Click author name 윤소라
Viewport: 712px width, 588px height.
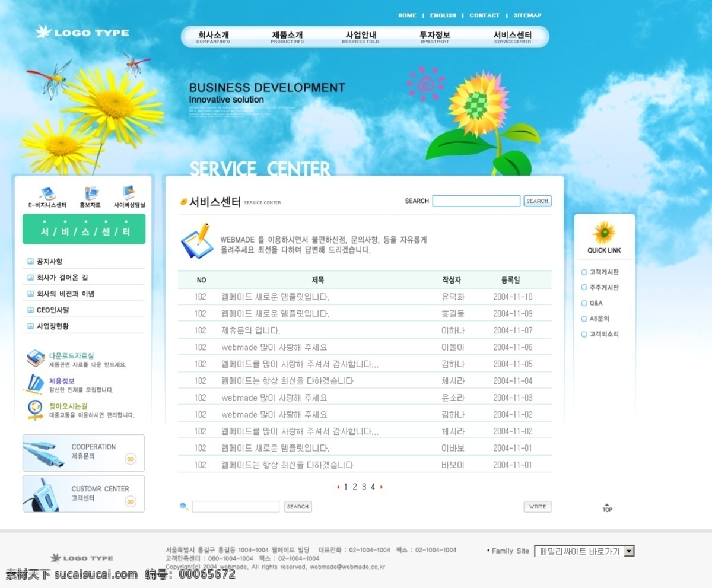[x=453, y=398]
